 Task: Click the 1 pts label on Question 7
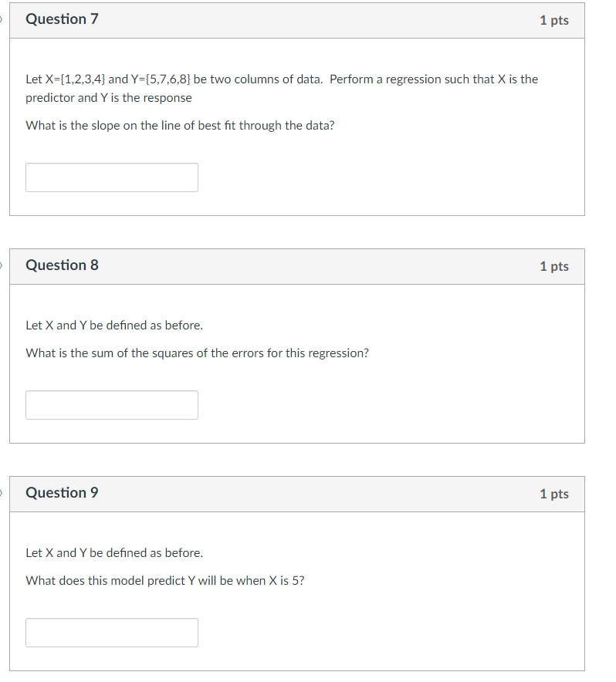554,20
